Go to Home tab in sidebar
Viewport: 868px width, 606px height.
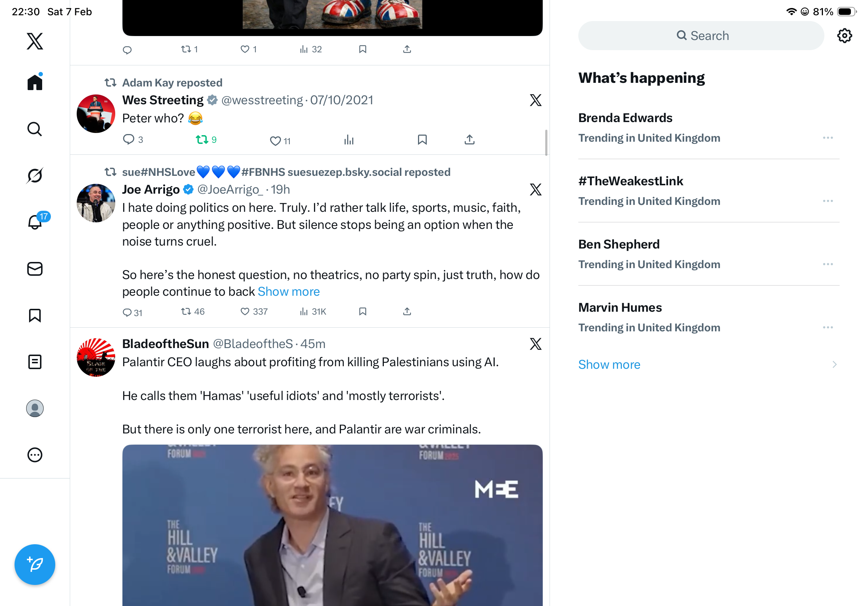tap(35, 82)
